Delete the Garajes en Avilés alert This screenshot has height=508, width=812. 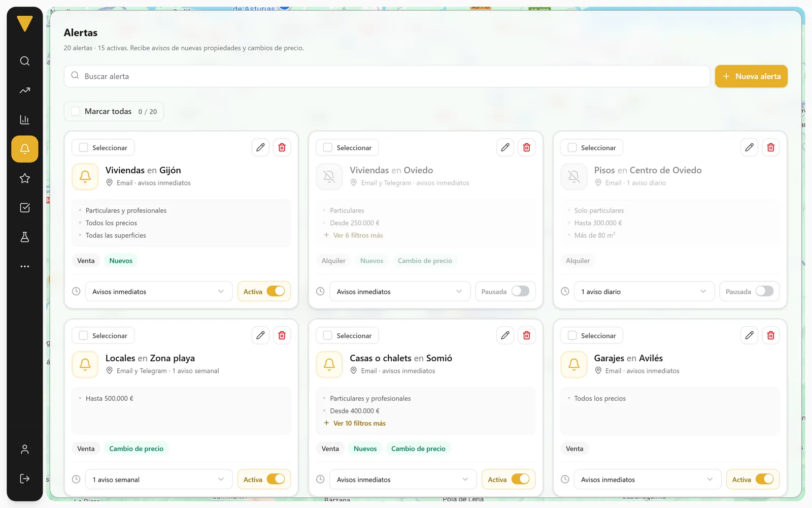tap(771, 335)
